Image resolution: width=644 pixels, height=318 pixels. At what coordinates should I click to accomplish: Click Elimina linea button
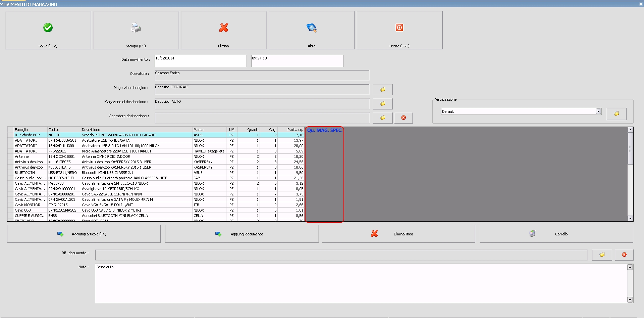click(398, 234)
